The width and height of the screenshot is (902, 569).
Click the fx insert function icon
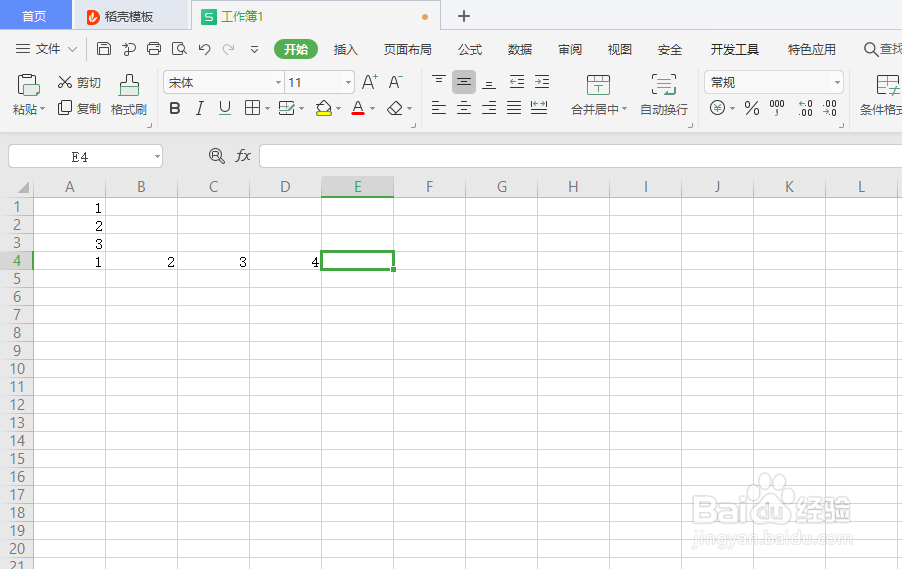243,156
